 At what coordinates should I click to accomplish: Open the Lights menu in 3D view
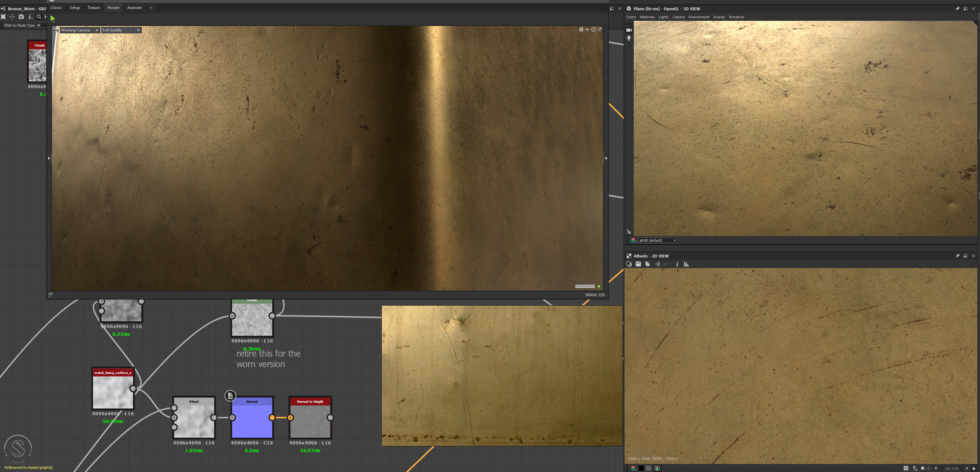[664, 17]
